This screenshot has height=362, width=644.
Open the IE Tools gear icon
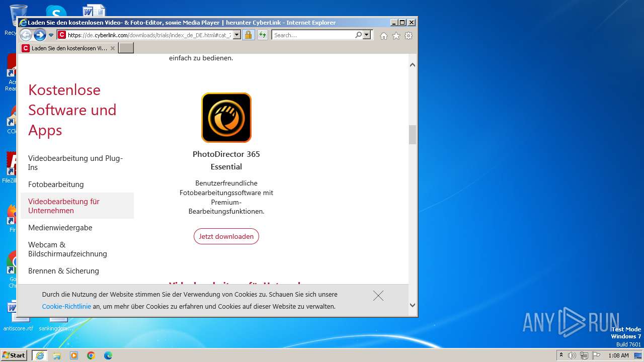pyautogui.click(x=409, y=36)
